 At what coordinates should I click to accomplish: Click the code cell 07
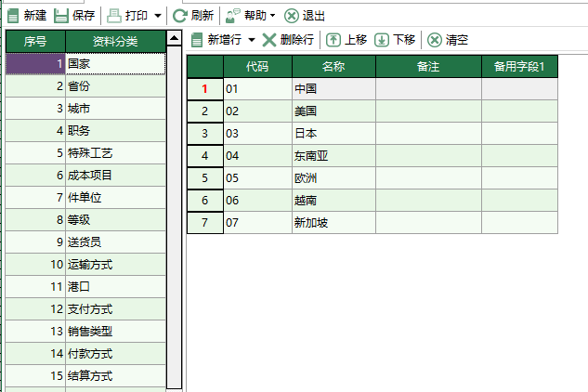[257, 222]
